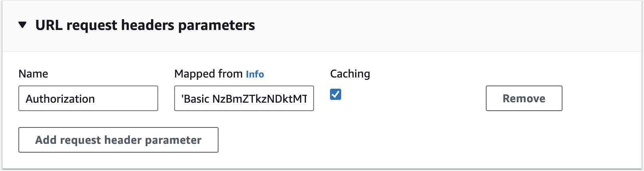The image size is (644, 171).
Task: Click the 'Mapped from' column label
Action: click(208, 74)
